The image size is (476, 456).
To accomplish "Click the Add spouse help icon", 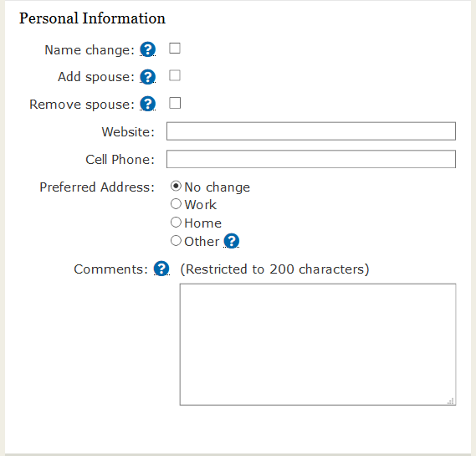I will (147, 77).
